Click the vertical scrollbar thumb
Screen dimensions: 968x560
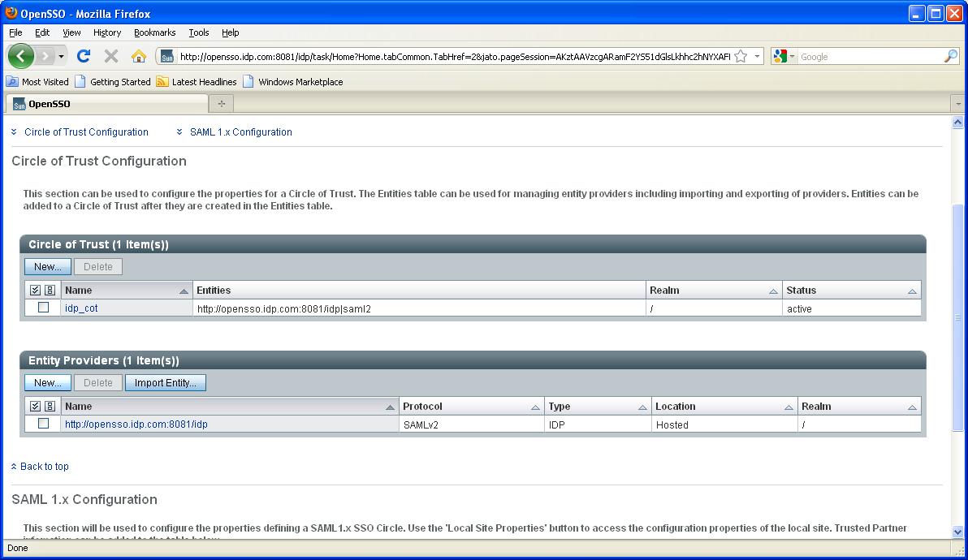pos(957,317)
